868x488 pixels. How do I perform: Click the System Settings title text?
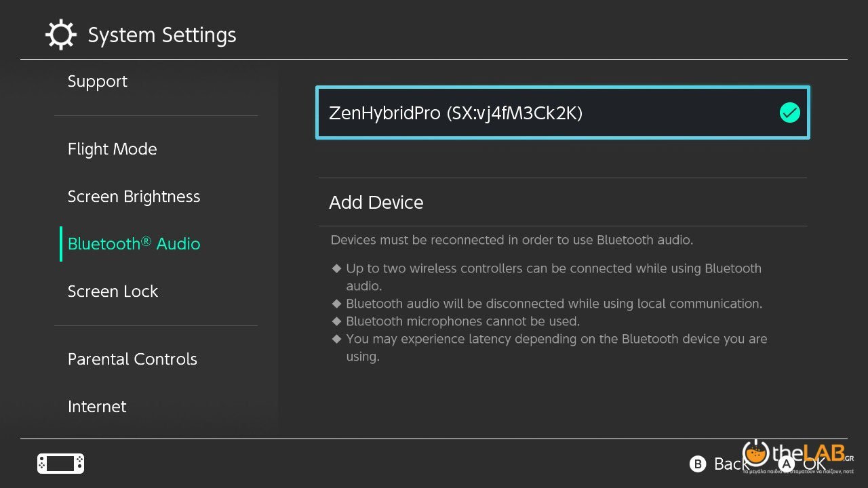point(162,35)
